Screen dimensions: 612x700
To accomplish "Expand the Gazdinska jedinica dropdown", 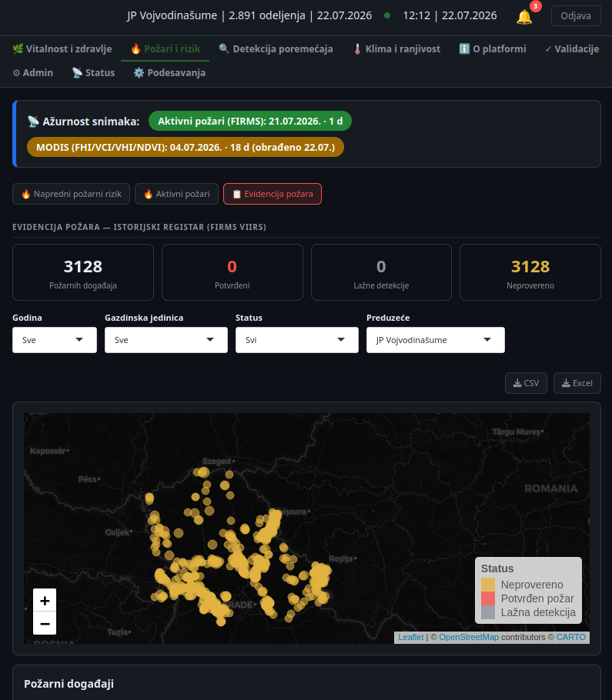I will [166, 340].
